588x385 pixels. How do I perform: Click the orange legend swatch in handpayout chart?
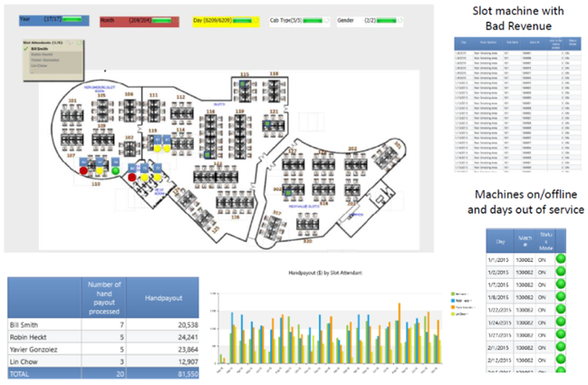(453, 307)
